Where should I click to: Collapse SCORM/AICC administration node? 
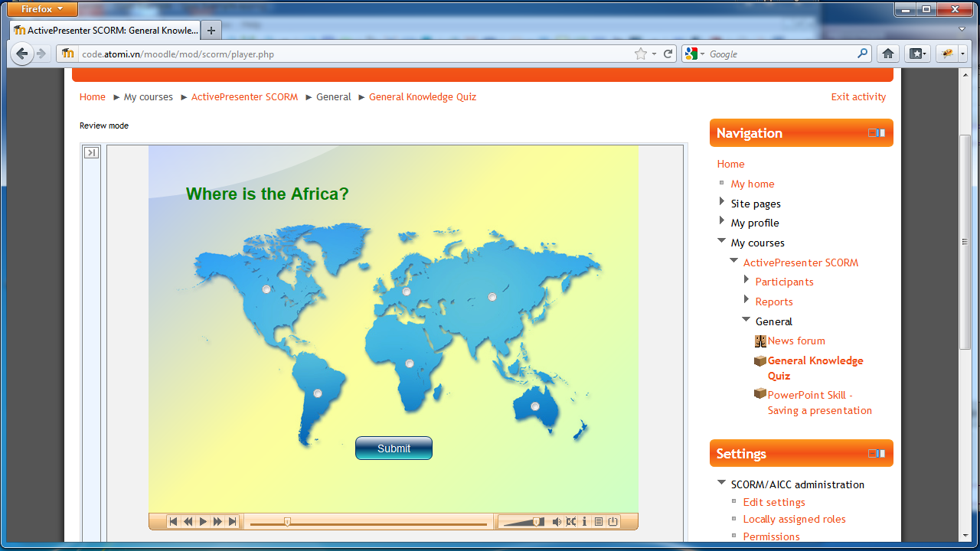pos(722,483)
